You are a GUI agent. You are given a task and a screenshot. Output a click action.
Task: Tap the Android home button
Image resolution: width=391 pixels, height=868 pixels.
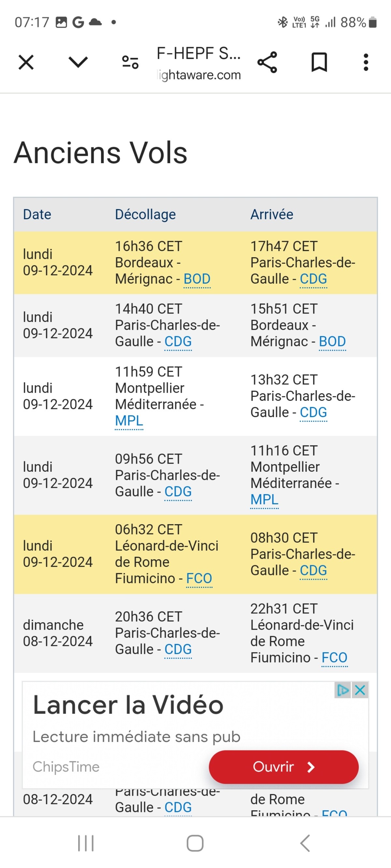(x=195, y=843)
